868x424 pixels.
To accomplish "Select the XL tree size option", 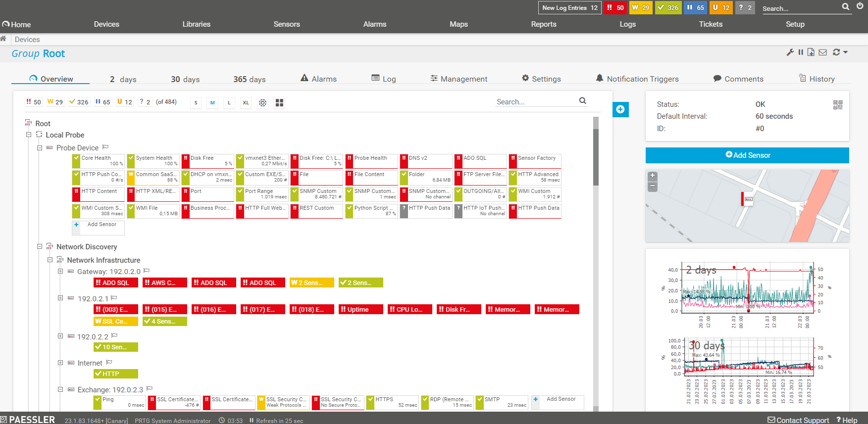I will click(246, 103).
